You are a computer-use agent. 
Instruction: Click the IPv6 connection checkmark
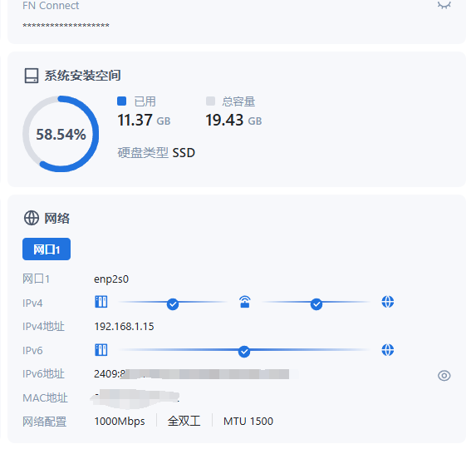[244, 352]
